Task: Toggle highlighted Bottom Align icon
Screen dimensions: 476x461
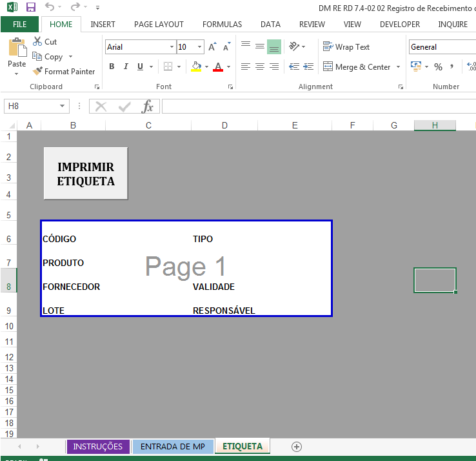Action: [274, 46]
